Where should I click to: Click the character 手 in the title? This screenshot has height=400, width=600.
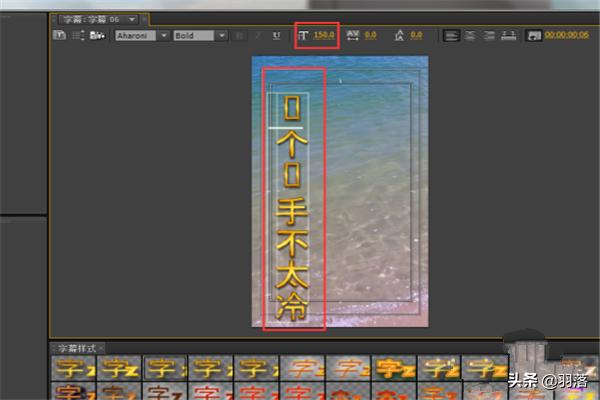pos(292,211)
